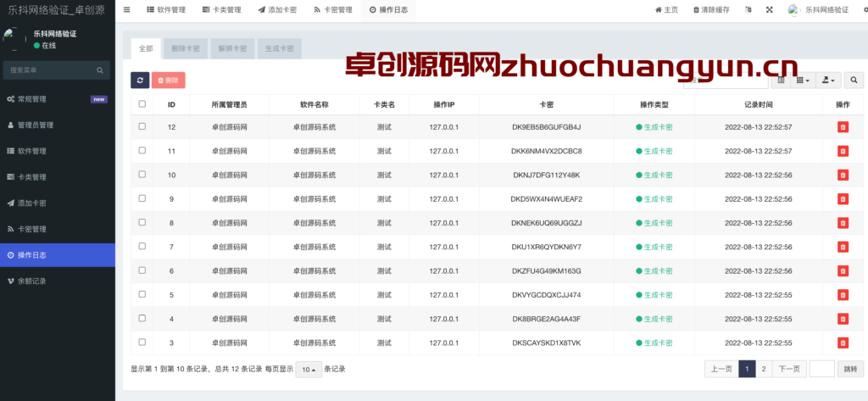Screen dimensions: 868x401
Task: Toggle the table card view icon
Action: [x=781, y=81]
